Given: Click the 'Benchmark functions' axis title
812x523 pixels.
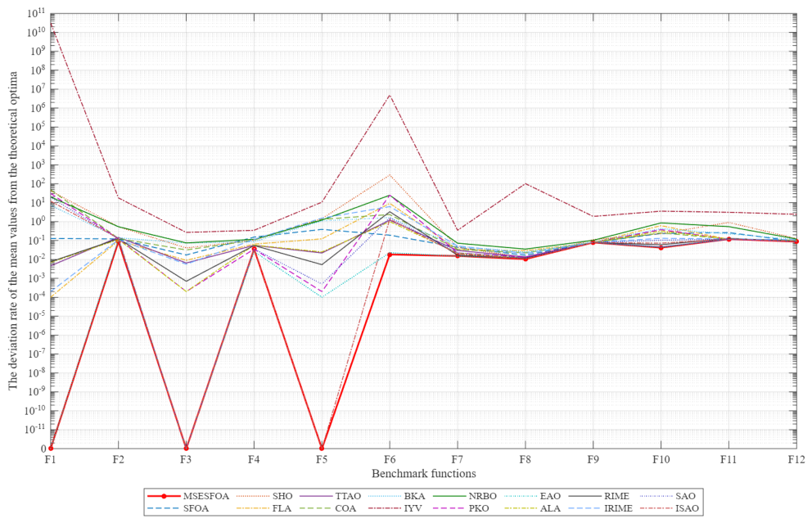Looking at the screenshot, I should [424, 473].
